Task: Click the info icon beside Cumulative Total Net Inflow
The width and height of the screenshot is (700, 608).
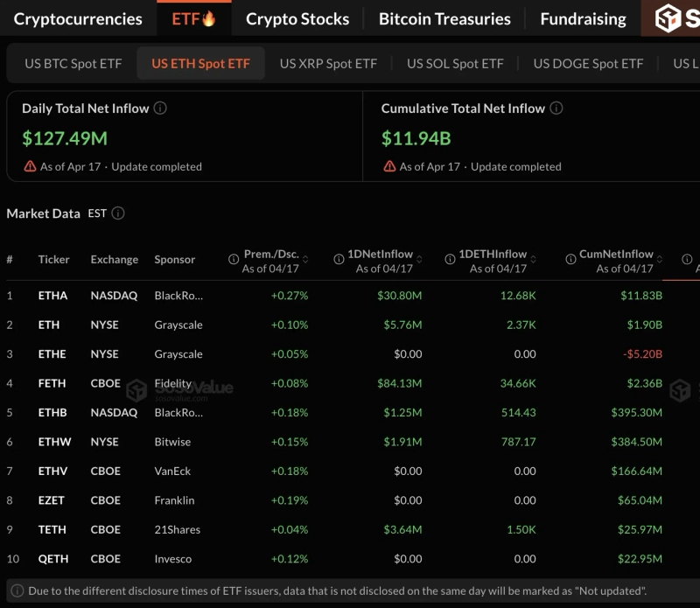Action: 556,108
